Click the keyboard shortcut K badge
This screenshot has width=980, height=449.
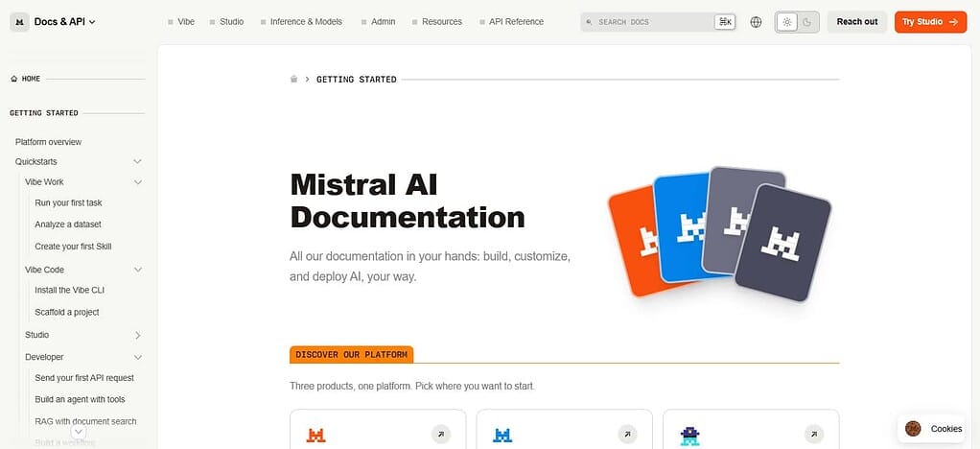pyautogui.click(x=725, y=22)
